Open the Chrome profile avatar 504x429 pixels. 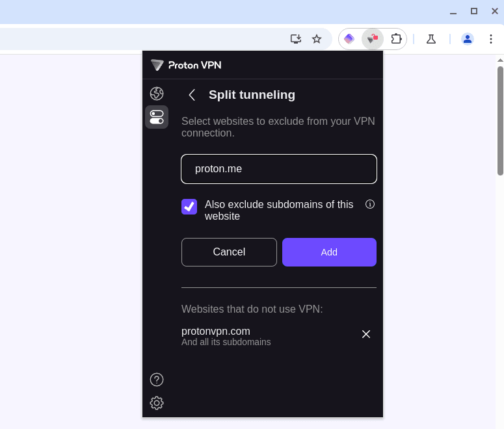click(x=468, y=39)
